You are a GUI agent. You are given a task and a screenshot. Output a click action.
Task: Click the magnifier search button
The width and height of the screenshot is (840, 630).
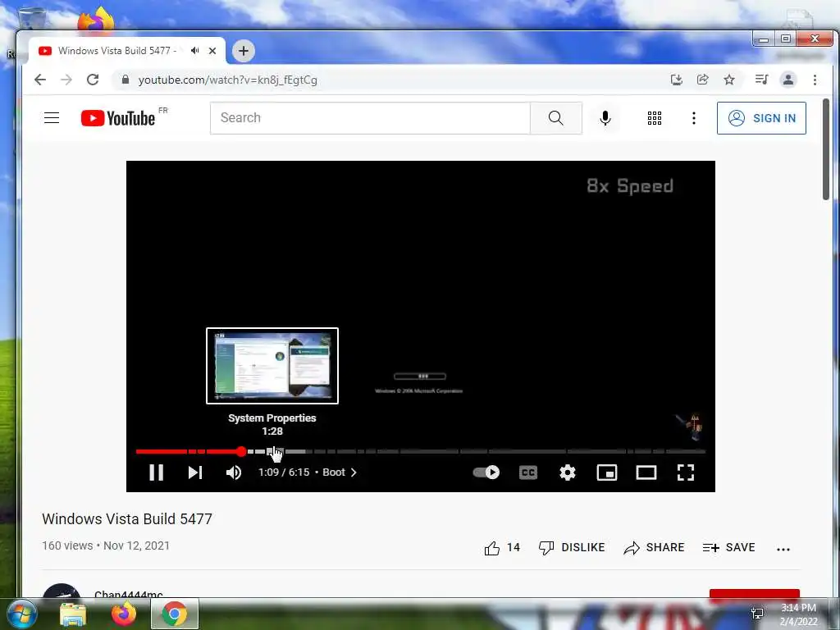556,118
